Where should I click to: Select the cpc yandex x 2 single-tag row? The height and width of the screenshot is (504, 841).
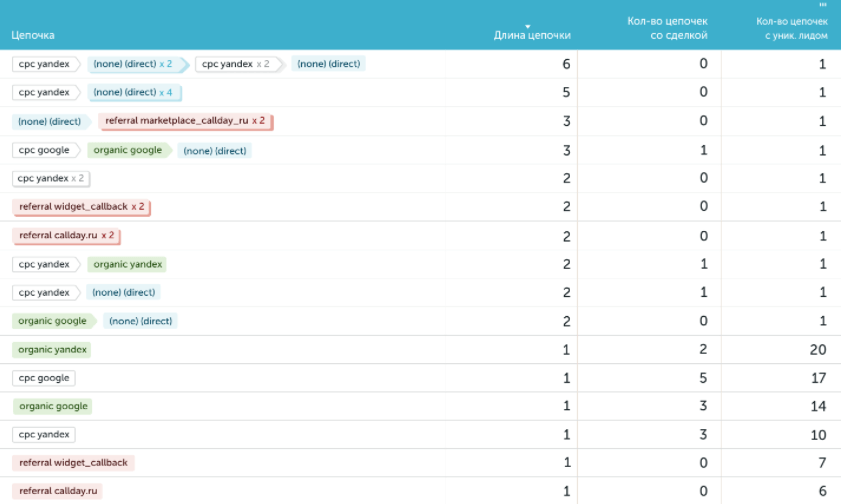pos(50,178)
